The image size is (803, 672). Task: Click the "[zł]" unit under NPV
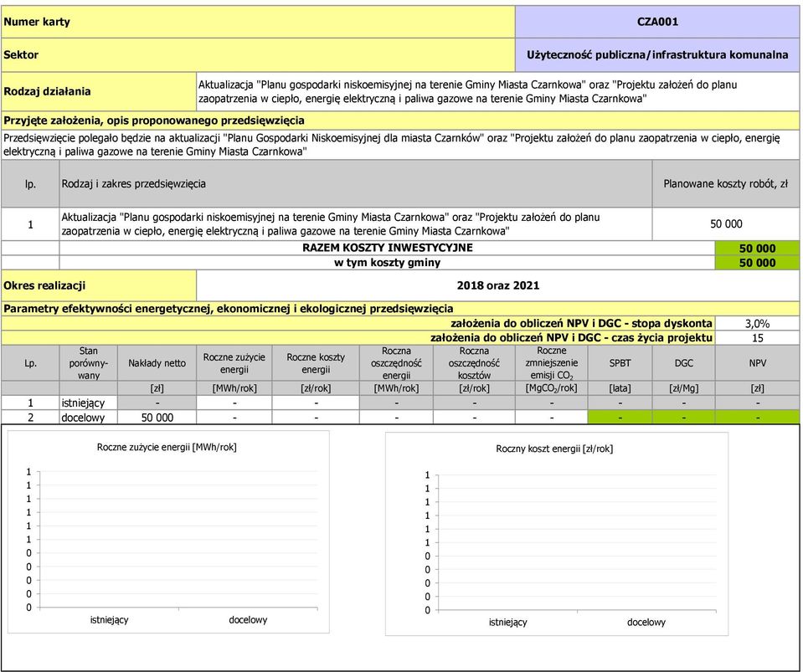pyautogui.click(x=757, y=388)
